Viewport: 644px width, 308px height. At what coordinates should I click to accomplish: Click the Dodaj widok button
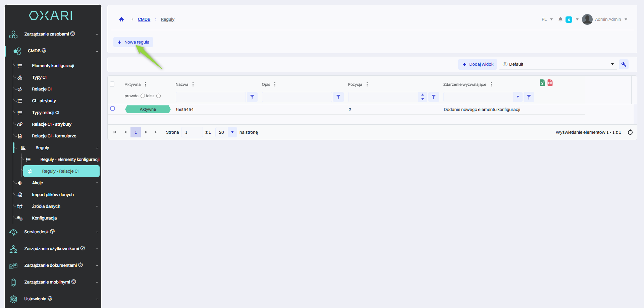[478, 64]
